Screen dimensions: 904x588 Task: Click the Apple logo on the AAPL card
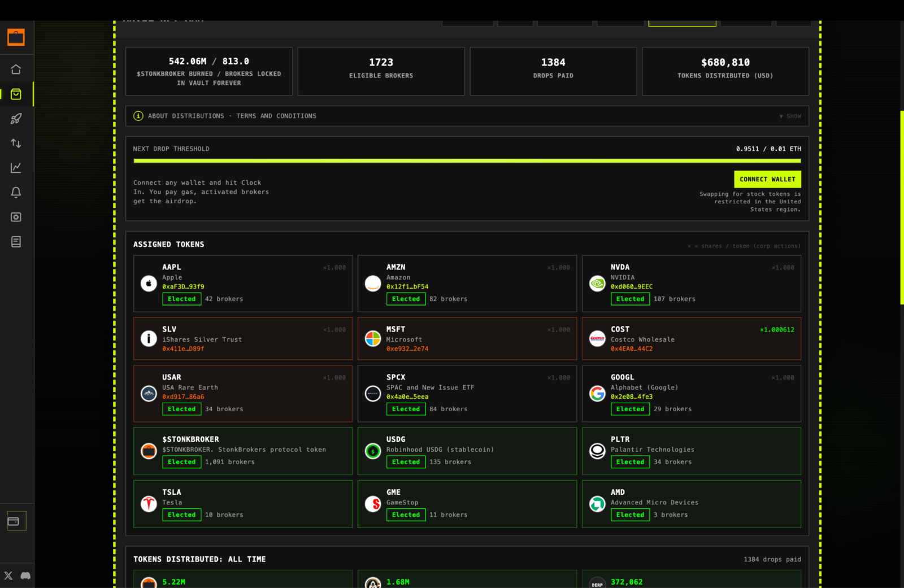(x=149, y=283)
